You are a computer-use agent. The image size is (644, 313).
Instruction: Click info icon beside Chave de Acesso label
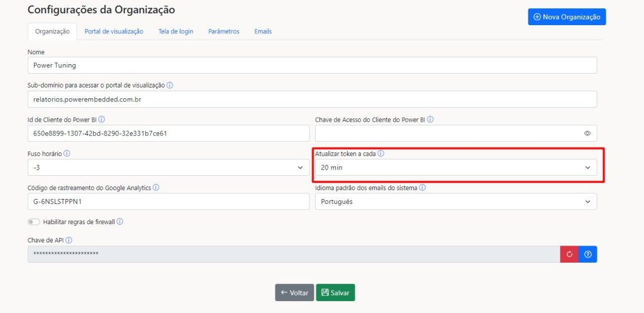coord(430,119)
